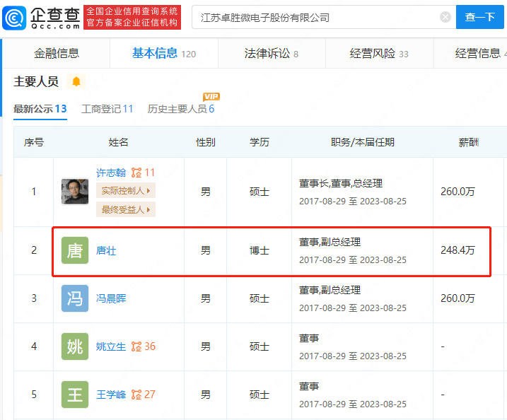Open the 姚立生 name link
The width and height of the screenshot is (507, 420).
[x=111, y=346]
